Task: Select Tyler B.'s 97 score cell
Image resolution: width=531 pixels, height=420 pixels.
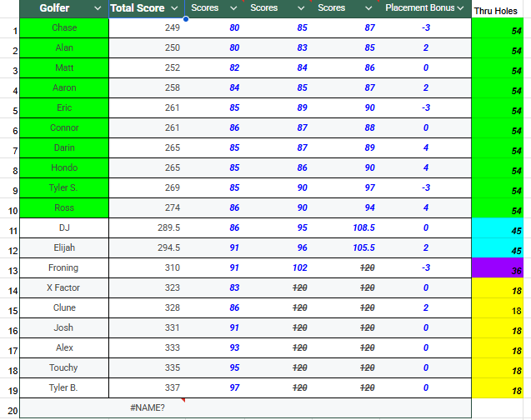Action: (215, 387)
